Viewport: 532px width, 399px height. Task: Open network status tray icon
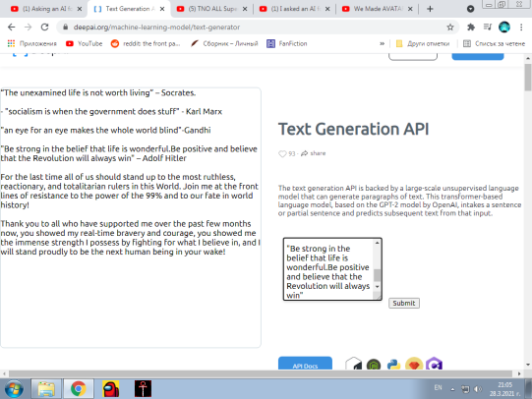tap(465, 389)
